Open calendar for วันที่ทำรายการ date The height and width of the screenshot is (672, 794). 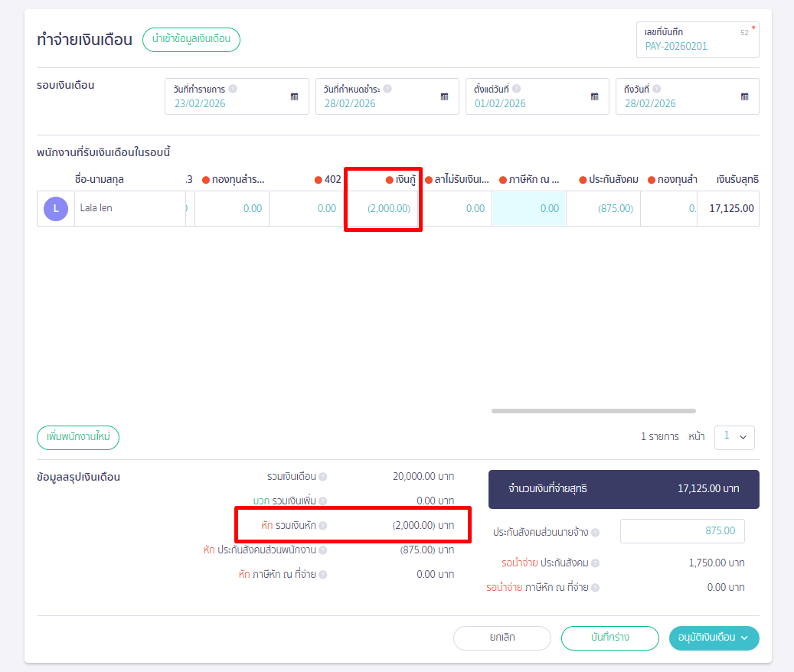(294, 97)
